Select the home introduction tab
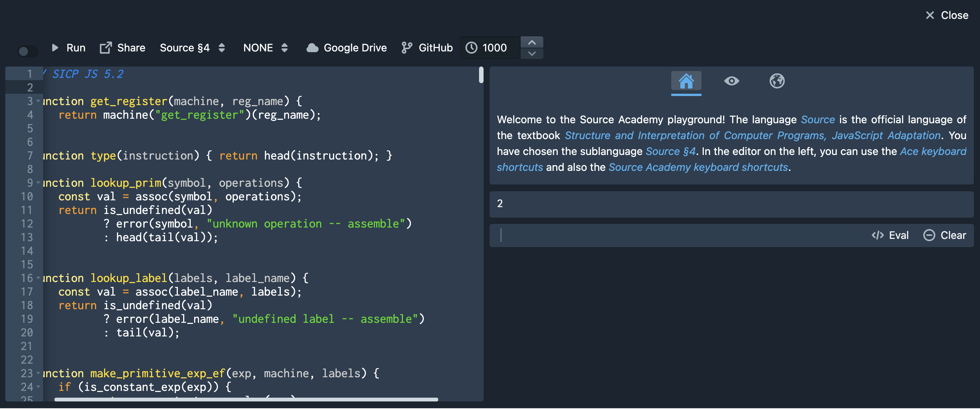 pos(686,81)
